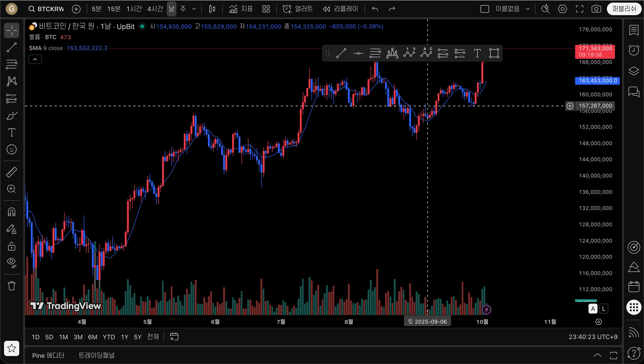This screenshot has height=364, width=644.
Task: Select the 3M date range
Action: coord(78,337)
